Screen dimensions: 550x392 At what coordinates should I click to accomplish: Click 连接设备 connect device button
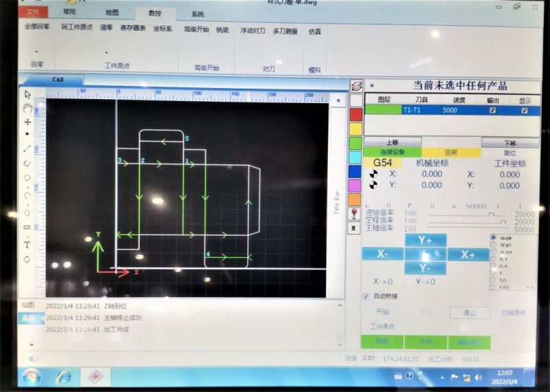[393, 152]
